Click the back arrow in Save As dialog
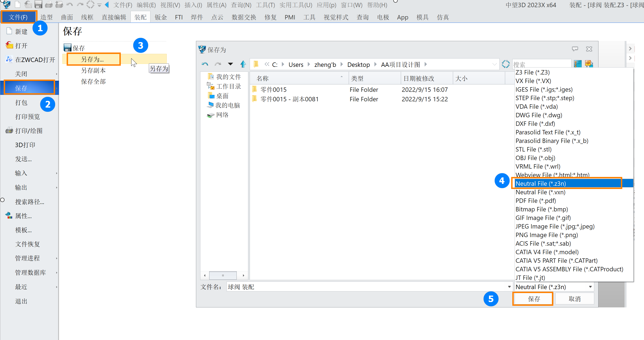644x340 pixels. (205, 65)
